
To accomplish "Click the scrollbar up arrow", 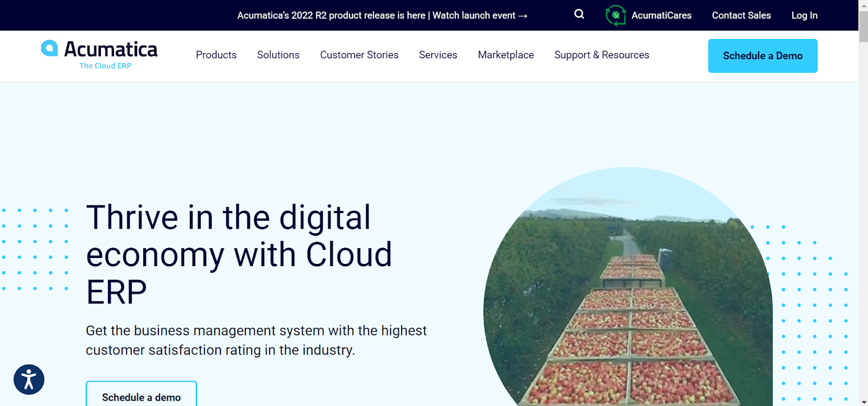I will coord(863,4).
